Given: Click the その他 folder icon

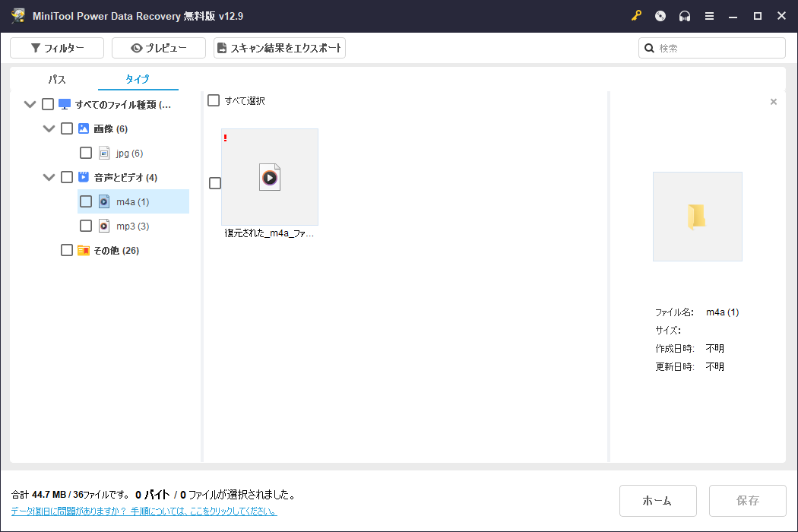Looking at the screenshot, I should (84, 251).
